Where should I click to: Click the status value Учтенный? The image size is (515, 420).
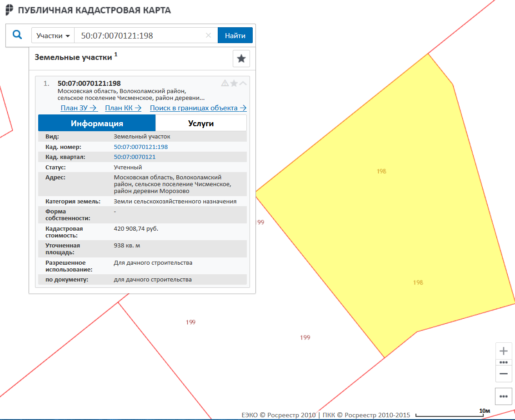click(x=128, y=168)
